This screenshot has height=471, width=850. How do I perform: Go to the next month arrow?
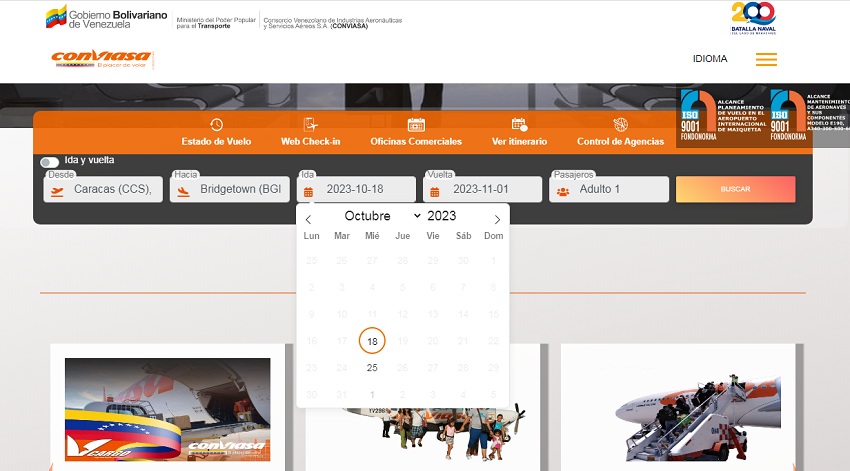497,220
